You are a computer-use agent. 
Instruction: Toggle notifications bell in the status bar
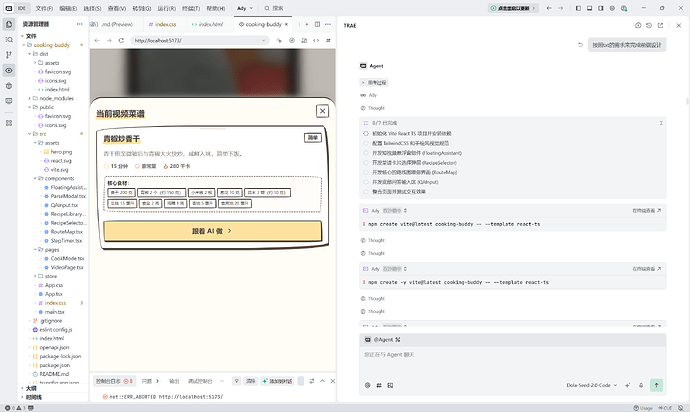(681, 408)
